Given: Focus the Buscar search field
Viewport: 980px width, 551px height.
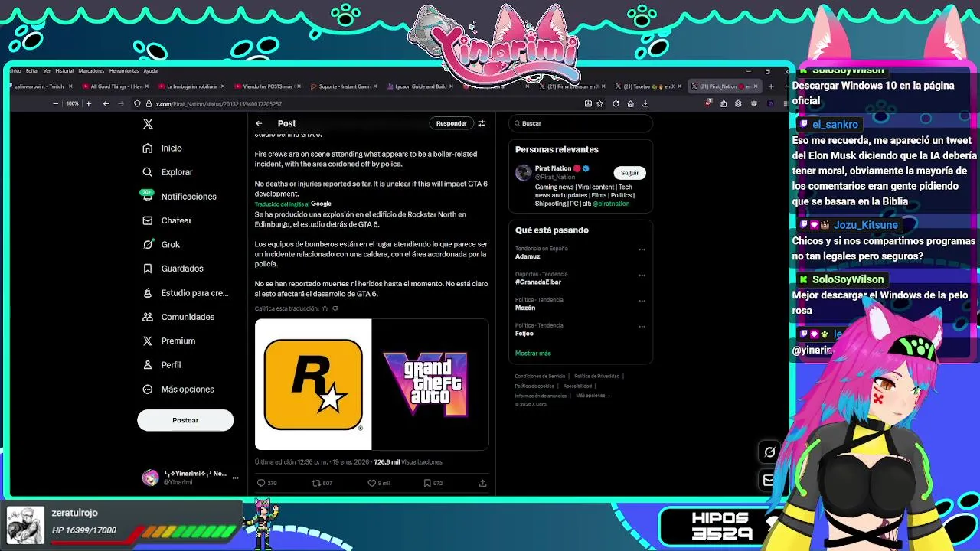Looking at the screenshot, I should 581,123.
